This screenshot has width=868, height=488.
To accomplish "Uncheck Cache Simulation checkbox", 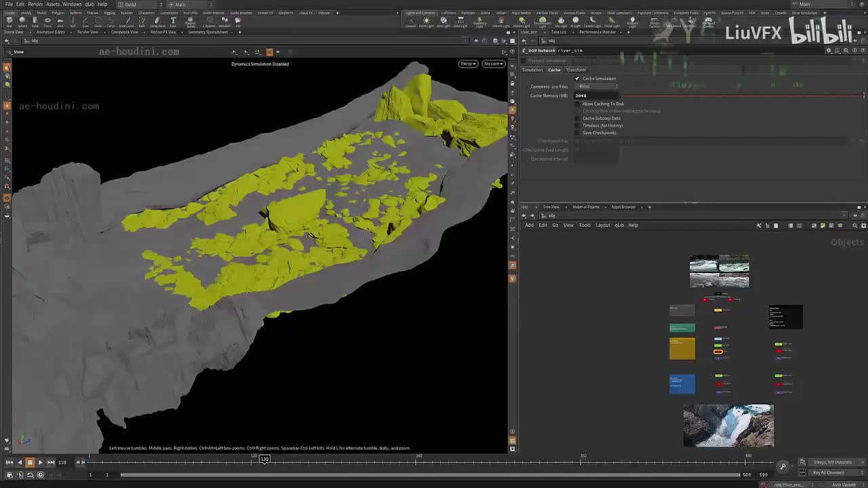I will coord(577,79).
